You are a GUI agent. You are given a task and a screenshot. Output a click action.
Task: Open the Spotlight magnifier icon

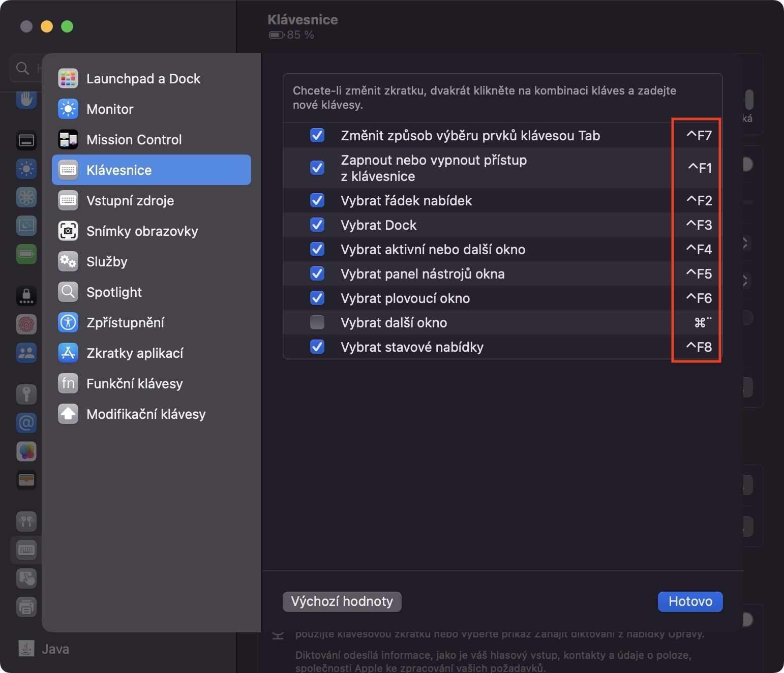(68, 292)
